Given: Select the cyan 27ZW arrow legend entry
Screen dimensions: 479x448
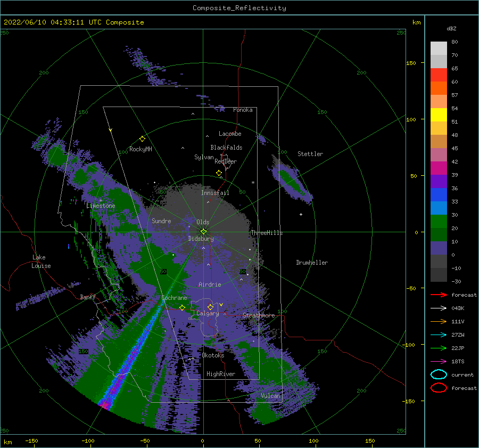Looking at the screenshot, I should pos(439,335).
